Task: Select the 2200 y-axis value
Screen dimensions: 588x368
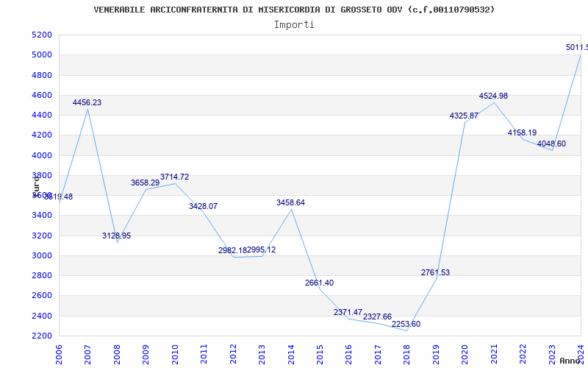Action: [x=42, y=336]
